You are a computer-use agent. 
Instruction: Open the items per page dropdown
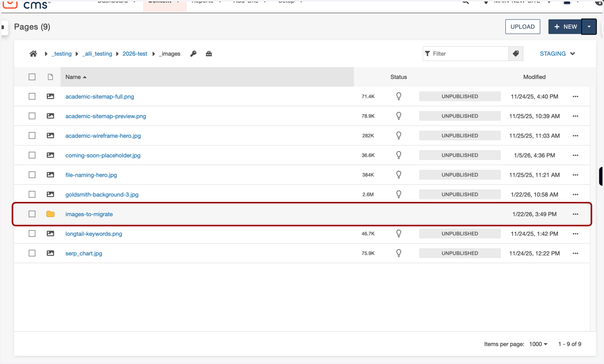coord(538,344)
